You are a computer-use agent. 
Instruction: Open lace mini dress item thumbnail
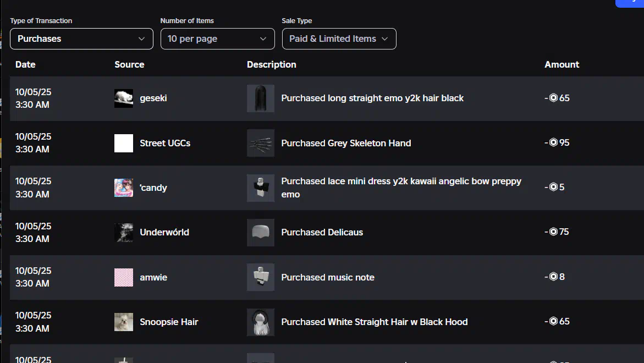pos(261,188)
